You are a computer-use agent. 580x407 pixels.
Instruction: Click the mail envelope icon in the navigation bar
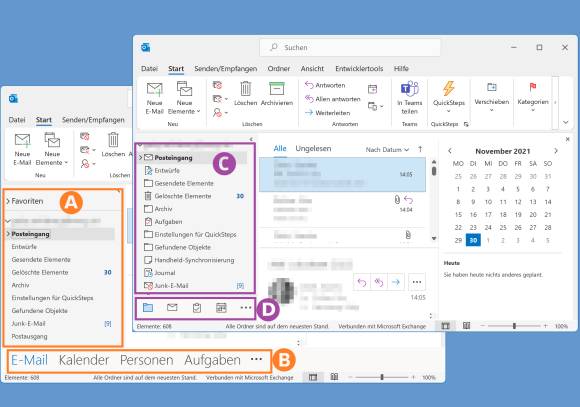tap(172, 307)
